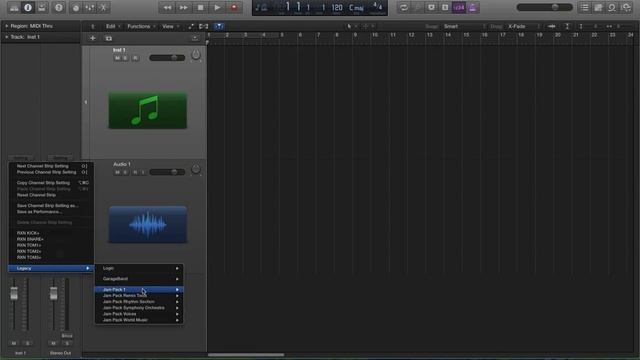Open List Editors button
The width and height of the screenshot is (640, 360).
point(584,7)
